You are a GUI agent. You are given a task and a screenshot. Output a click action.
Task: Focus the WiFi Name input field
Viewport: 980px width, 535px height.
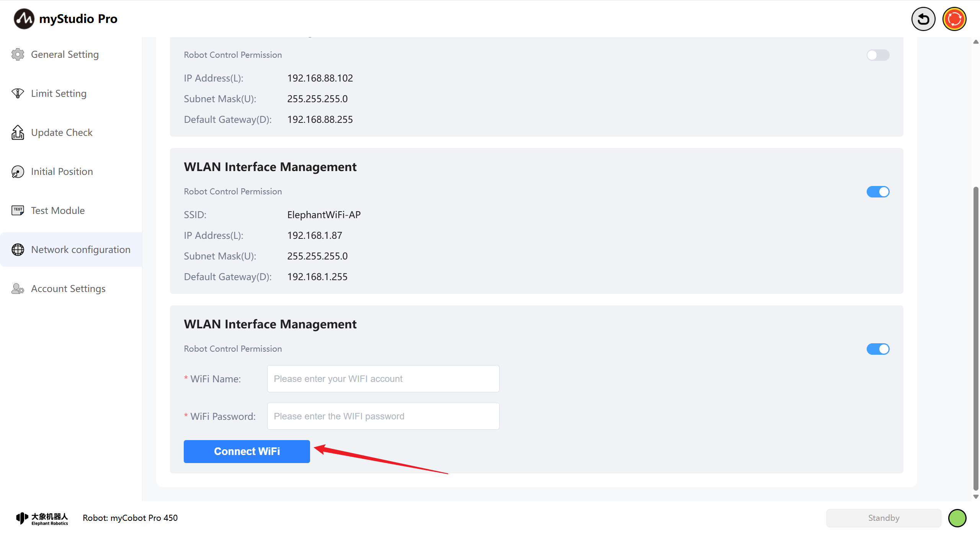(383, 379)
